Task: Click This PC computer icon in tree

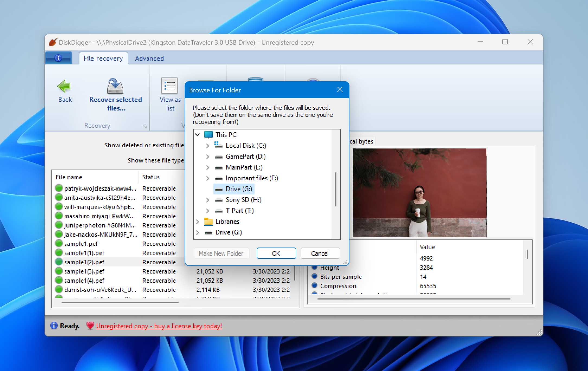Action: tap(208, 135)
